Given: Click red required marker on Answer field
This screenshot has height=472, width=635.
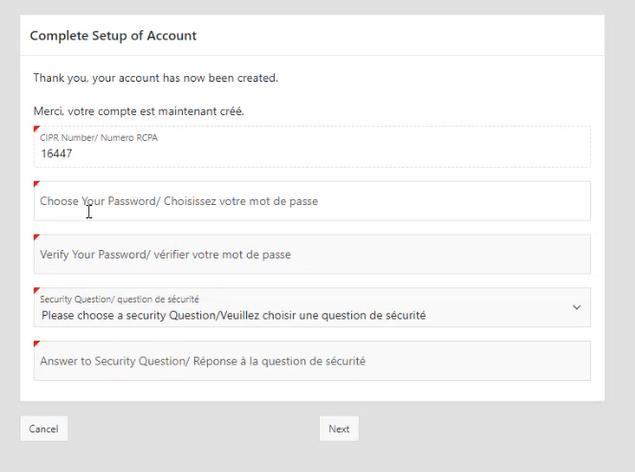Looking at the screenshot, I should coord(37,344).
